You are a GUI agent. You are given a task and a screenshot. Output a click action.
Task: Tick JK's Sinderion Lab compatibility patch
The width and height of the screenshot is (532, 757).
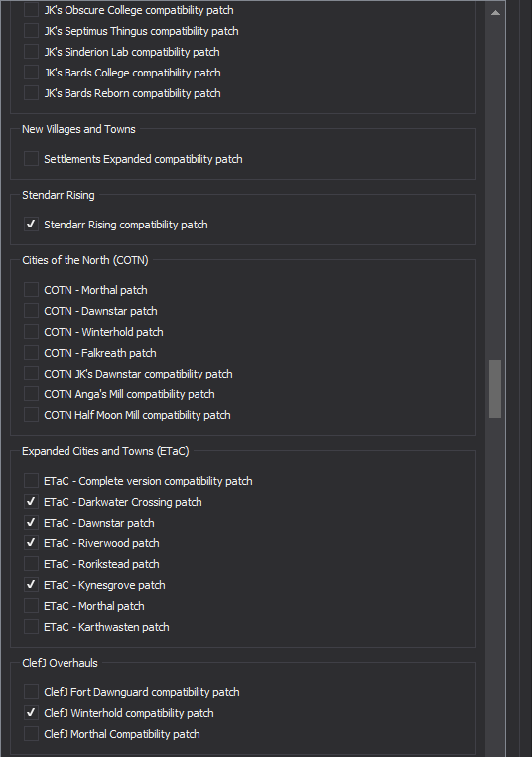point(32,52)
